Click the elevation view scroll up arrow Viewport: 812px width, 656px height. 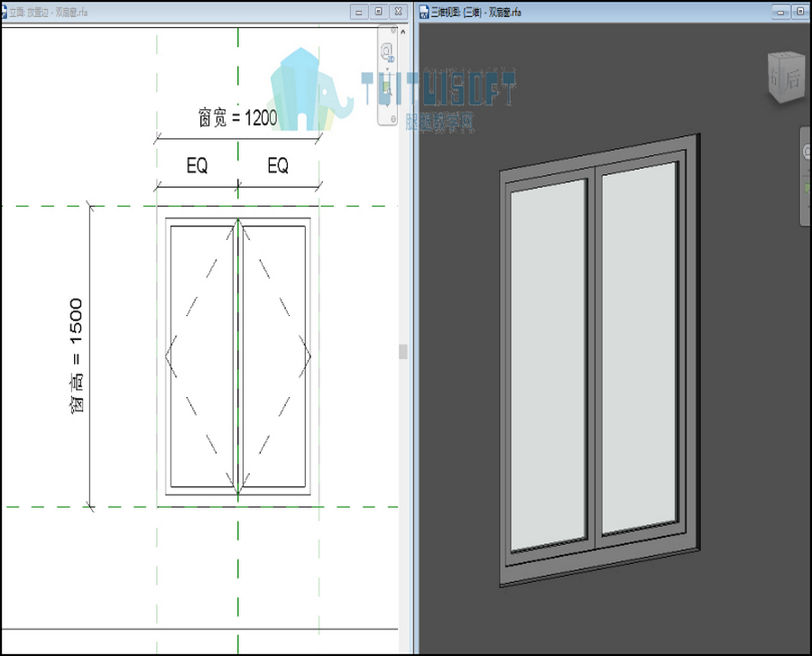tap(403, 32)
